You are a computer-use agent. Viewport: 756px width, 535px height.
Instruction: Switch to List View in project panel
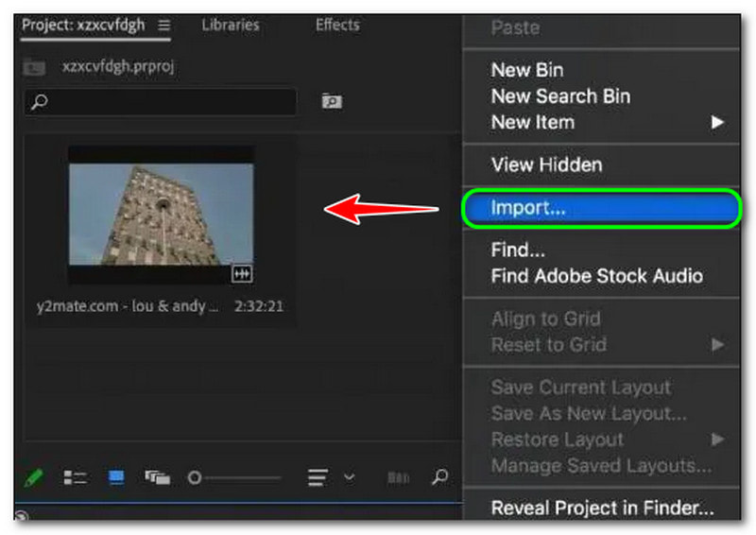pos(75,477)
